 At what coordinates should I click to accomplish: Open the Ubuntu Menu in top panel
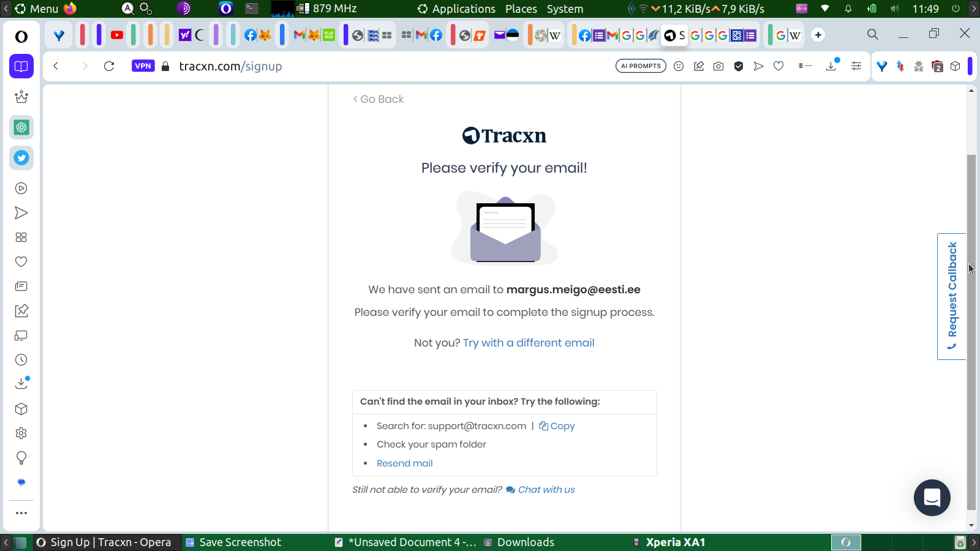tap(37, 9)
